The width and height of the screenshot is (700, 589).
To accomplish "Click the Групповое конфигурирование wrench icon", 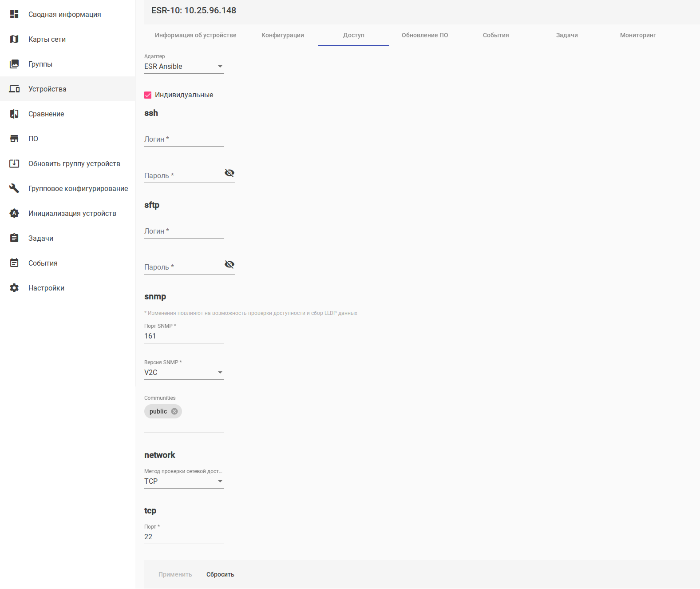I will (x=14, y=188).
